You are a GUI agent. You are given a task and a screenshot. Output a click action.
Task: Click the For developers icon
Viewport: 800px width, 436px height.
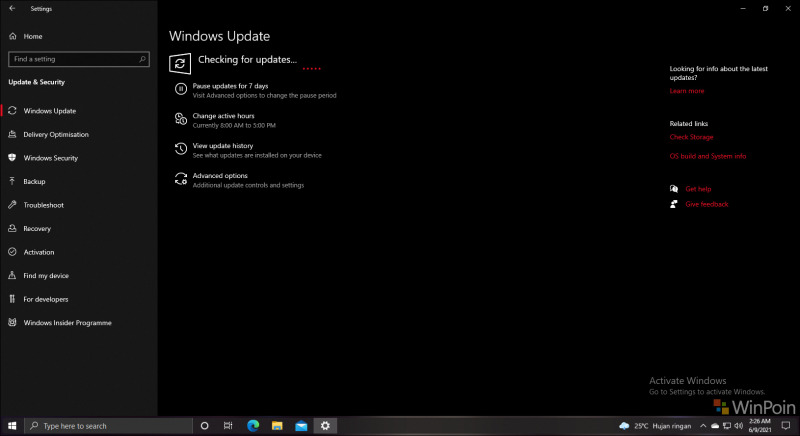pyautogui.click(x=12, y=299)
